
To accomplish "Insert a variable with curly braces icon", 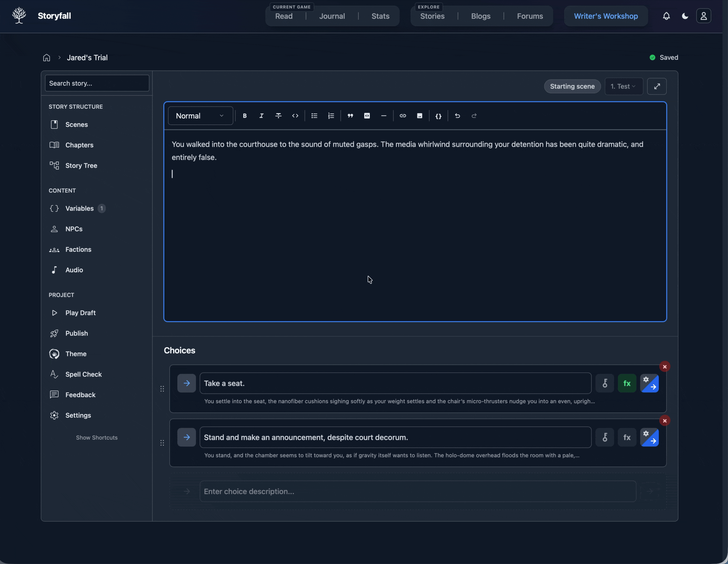I will [438, 116].
